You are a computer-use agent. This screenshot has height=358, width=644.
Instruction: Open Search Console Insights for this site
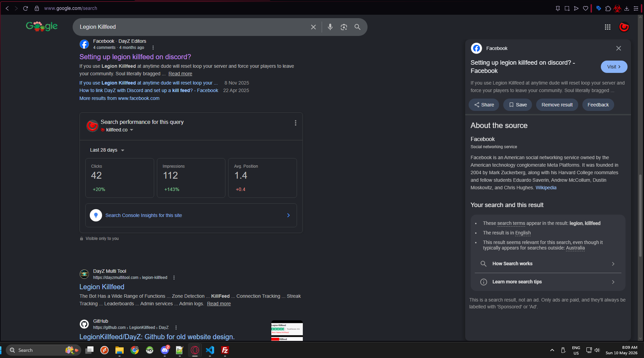(191, 215)
